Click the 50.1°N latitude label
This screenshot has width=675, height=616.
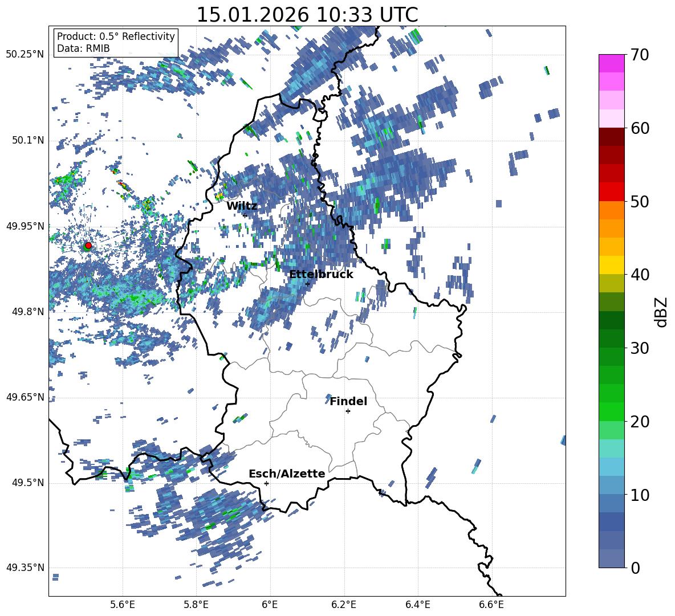click(x=27, y=140)
